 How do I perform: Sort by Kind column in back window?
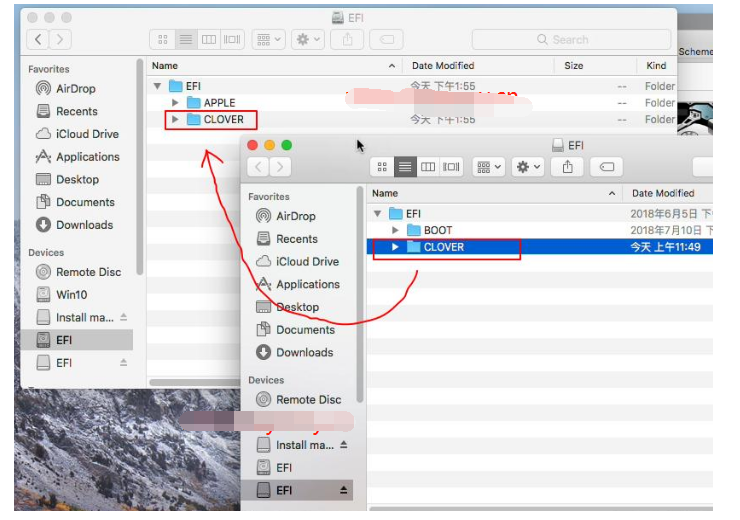coord(656,66)
